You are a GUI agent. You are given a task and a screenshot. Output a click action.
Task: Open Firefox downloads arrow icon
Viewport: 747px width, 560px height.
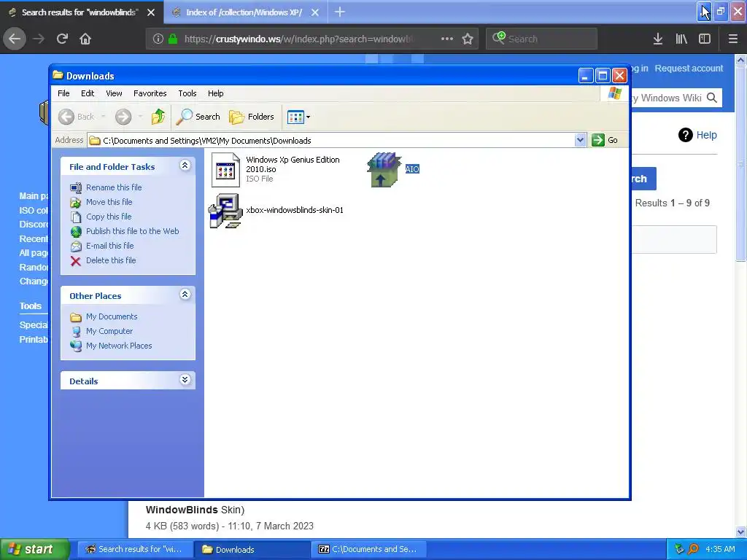(657, 39)
